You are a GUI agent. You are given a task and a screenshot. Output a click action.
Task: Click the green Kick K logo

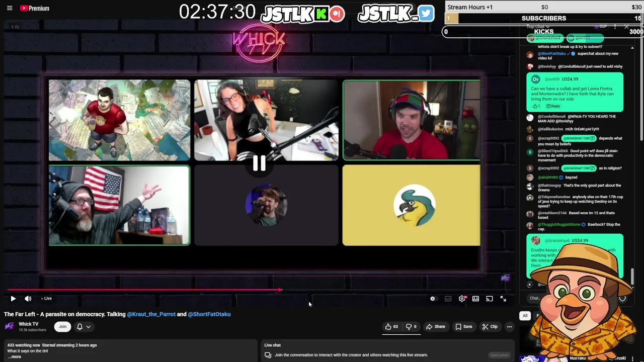point(321,14)
